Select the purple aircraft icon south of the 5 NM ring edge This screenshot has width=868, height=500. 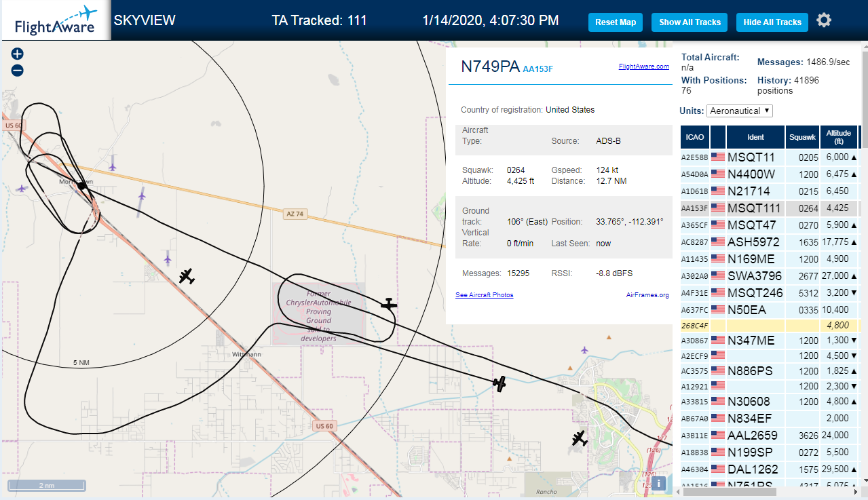[168, 258]
